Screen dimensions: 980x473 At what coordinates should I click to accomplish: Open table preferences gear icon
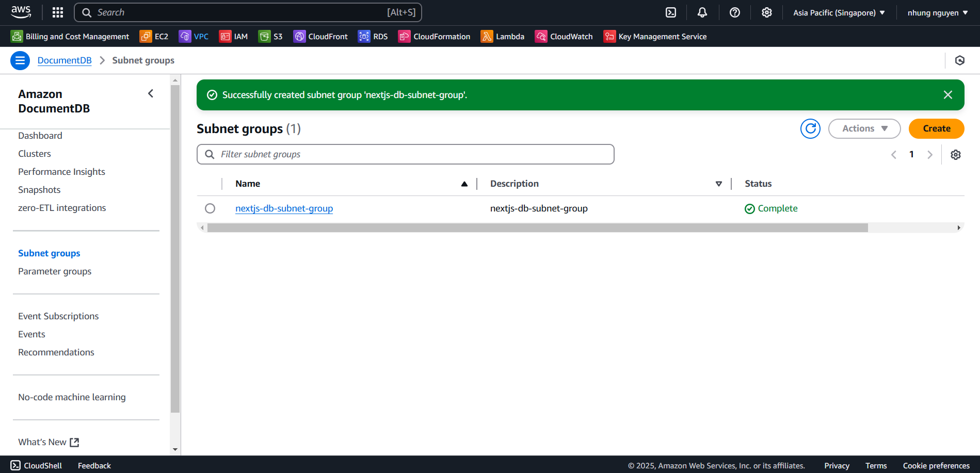pos(955,155)
